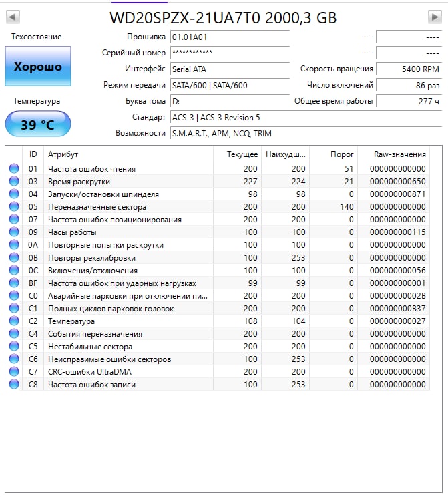
Task: Click the 39 °C temperature indicator
Action: coord(38,124)
